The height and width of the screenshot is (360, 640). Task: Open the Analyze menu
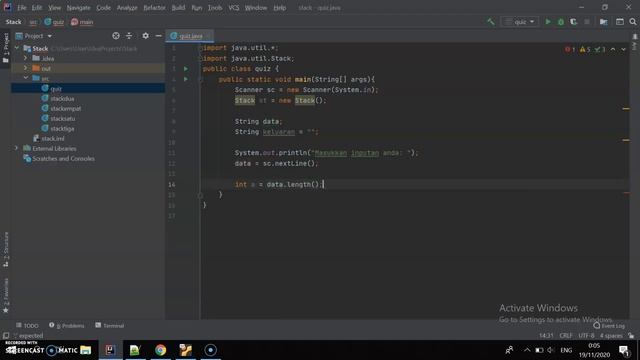tap(127, 8)
